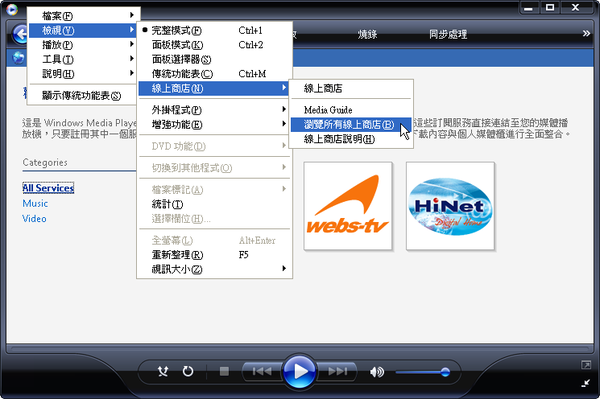The image size is (600, 399).
Task: Open the webs-tv store thumbnail
Action: click(348, 206)
